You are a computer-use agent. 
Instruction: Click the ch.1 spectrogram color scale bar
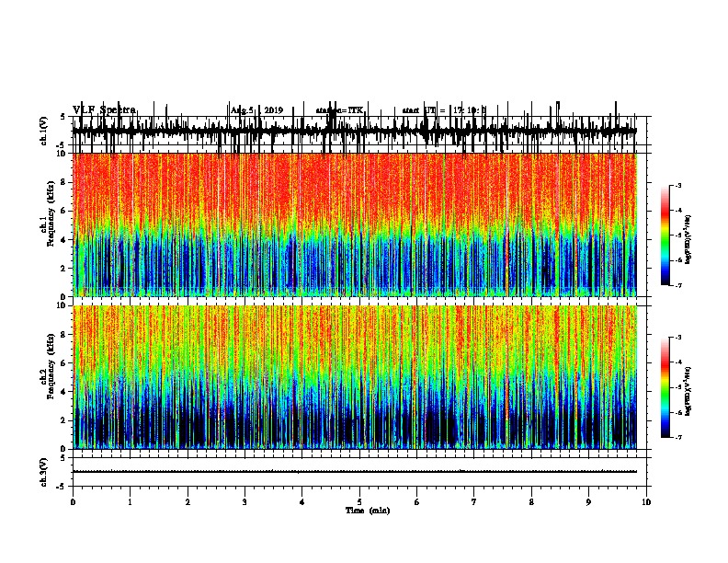pyautogui.click(x=665, y=236)
